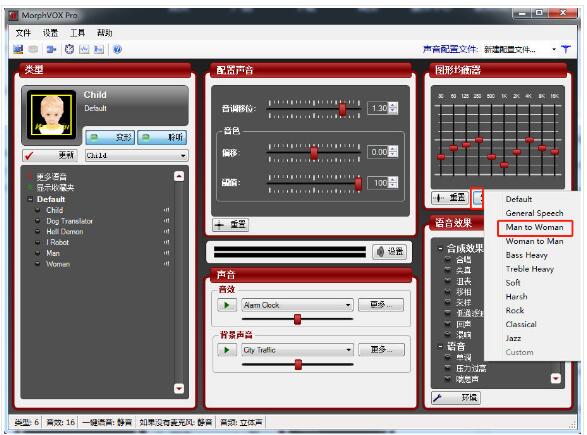Choose Man to Woman preset
Viewport: 587px width, 435px height.
pos(535,227)
